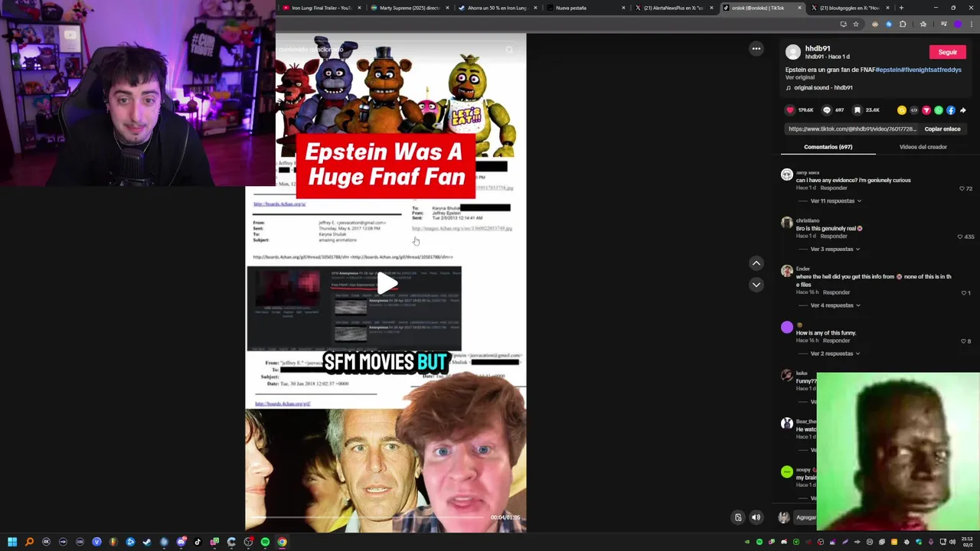Open Google Chrome from the taskbar

tap(282, 542)
